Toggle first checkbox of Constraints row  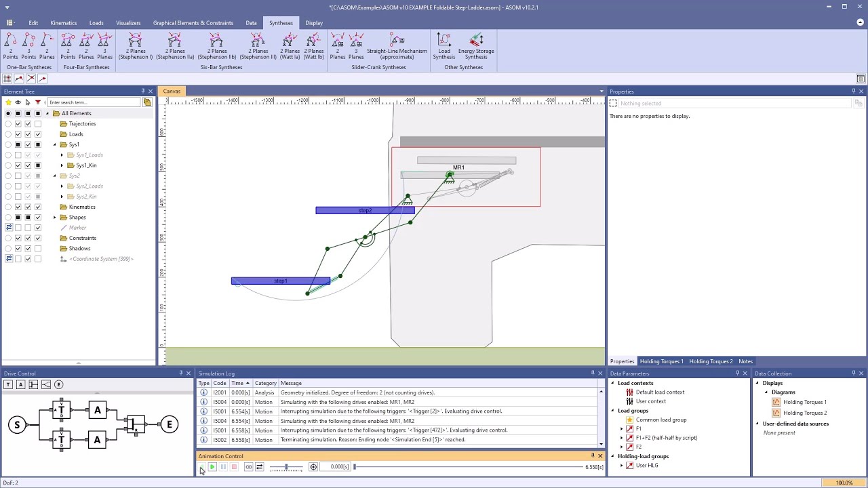point(18,238)
